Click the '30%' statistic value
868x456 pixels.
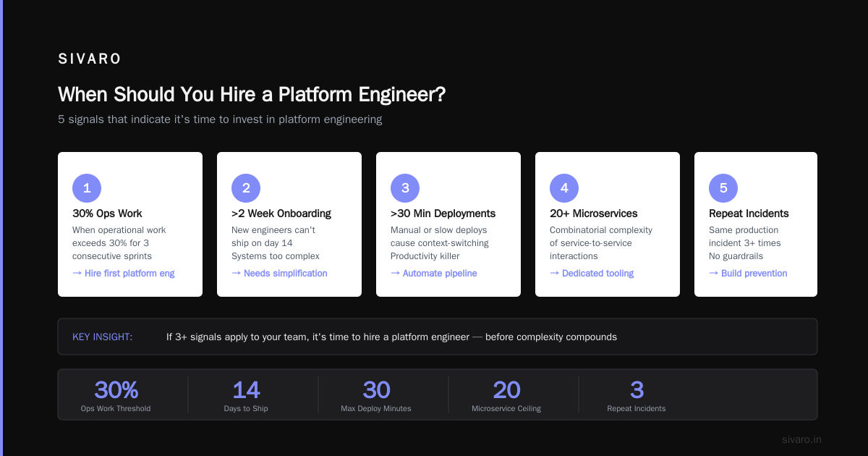click(x=116, y=390)
